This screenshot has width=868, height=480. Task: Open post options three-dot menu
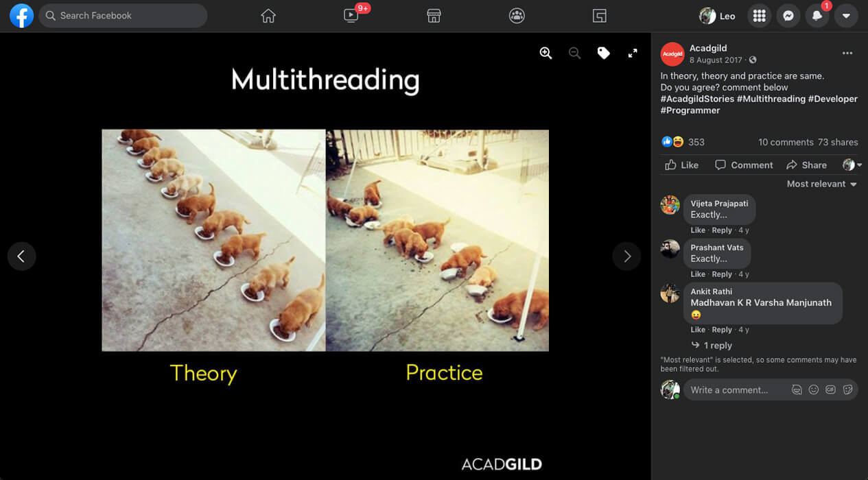coord(847,53)
